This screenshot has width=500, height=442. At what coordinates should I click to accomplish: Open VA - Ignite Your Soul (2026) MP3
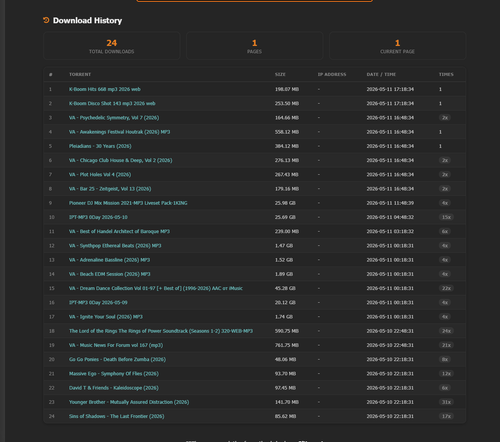click(x=106, y=317)
